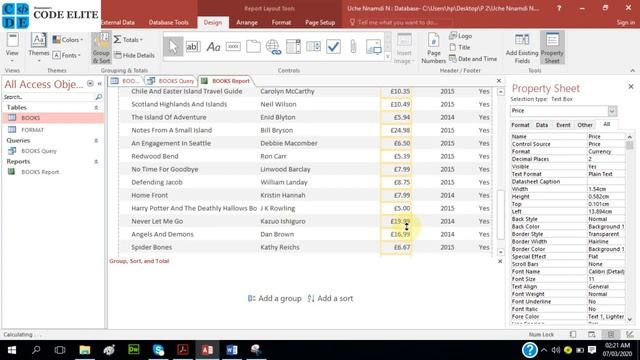Click the Page Numbers button
Screen dimensions: 640x360
coord(433,48)
